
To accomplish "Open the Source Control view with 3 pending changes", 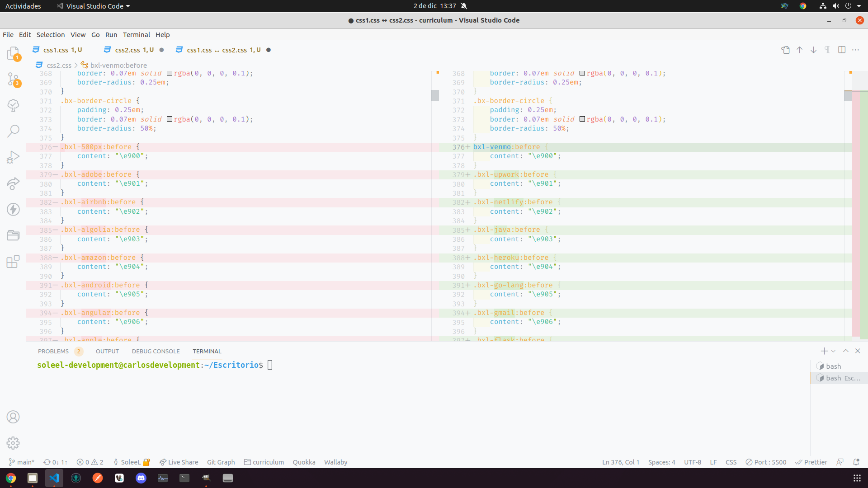I will point(13,79).
